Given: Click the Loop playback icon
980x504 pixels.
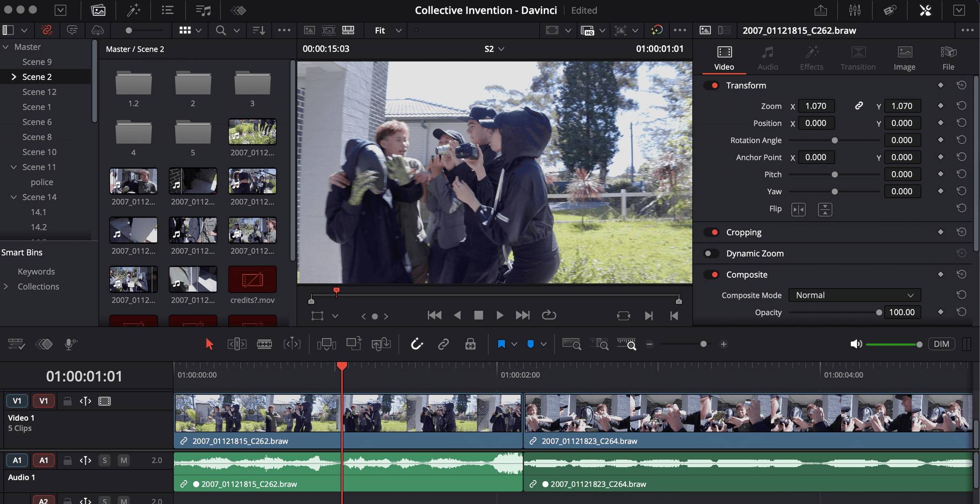Looking at the screenshot, I should click(x=549, y=315).
